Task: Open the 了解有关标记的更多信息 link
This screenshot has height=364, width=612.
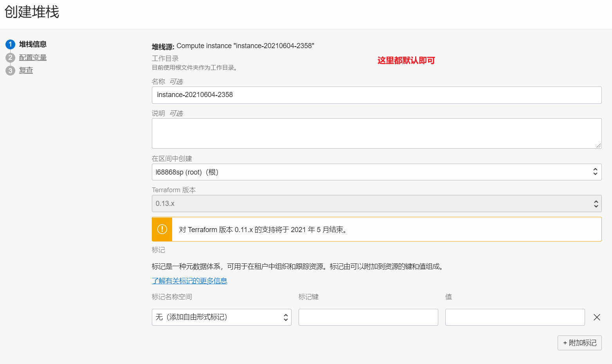Action: [x=189, y=281]
